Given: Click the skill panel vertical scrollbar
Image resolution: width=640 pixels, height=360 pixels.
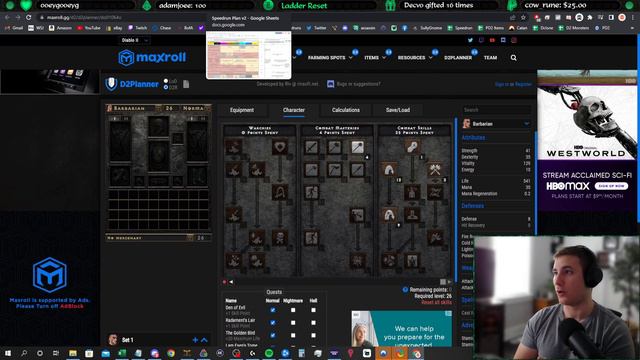Looking at the screenshot, I should coord(456,200).
